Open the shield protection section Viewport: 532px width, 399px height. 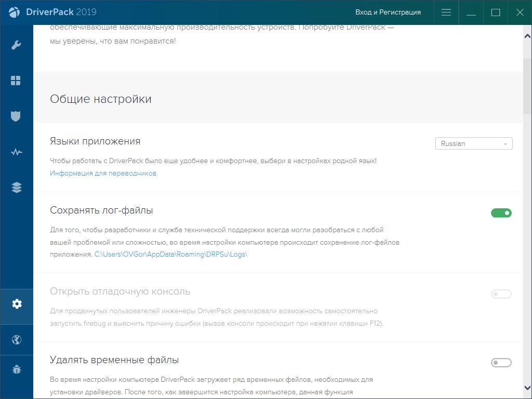[16, 116]
